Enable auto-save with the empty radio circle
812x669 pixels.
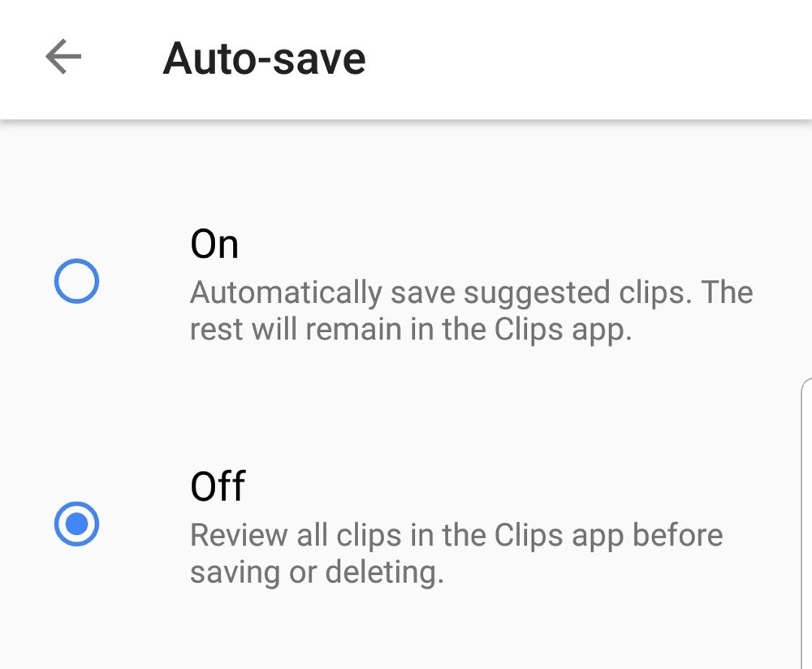pos(76,282)
